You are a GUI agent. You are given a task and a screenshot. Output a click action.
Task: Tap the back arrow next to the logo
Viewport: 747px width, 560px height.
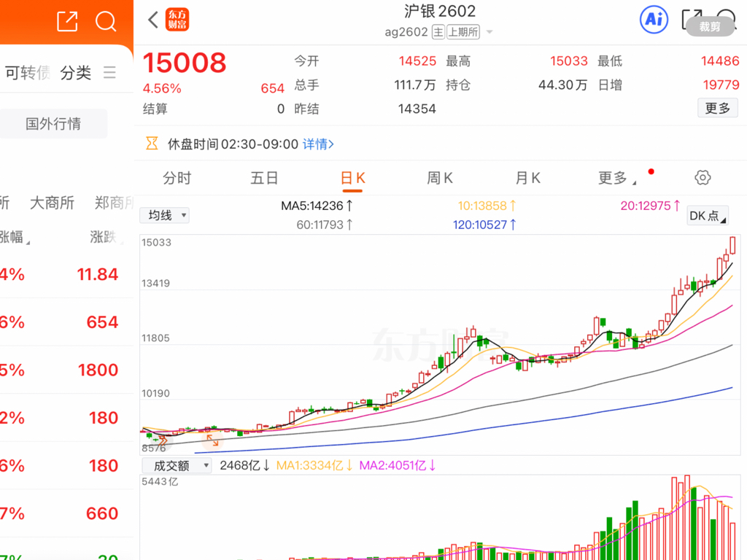tap(153, 20)
